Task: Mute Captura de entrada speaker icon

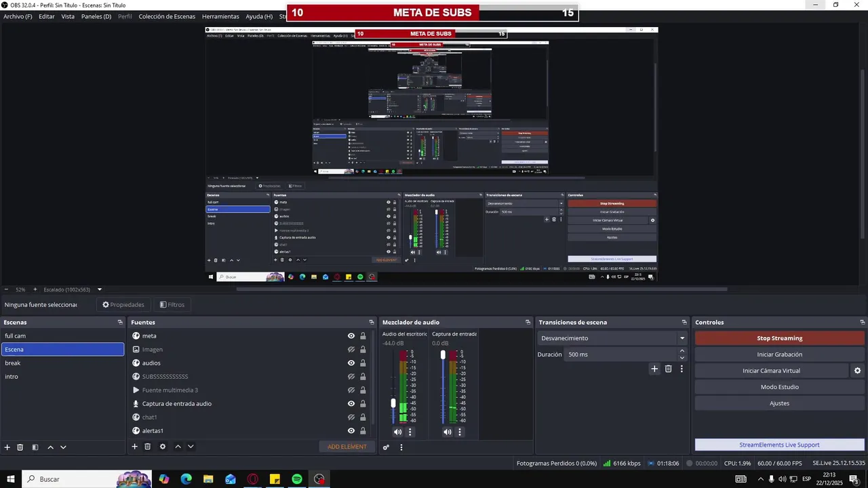Action: 448,432
